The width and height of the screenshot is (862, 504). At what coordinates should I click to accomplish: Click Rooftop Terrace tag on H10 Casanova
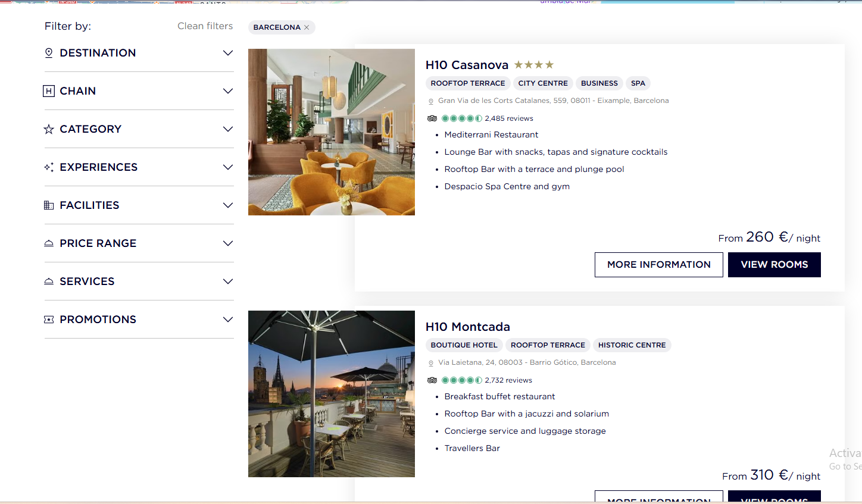coord(468,83)
